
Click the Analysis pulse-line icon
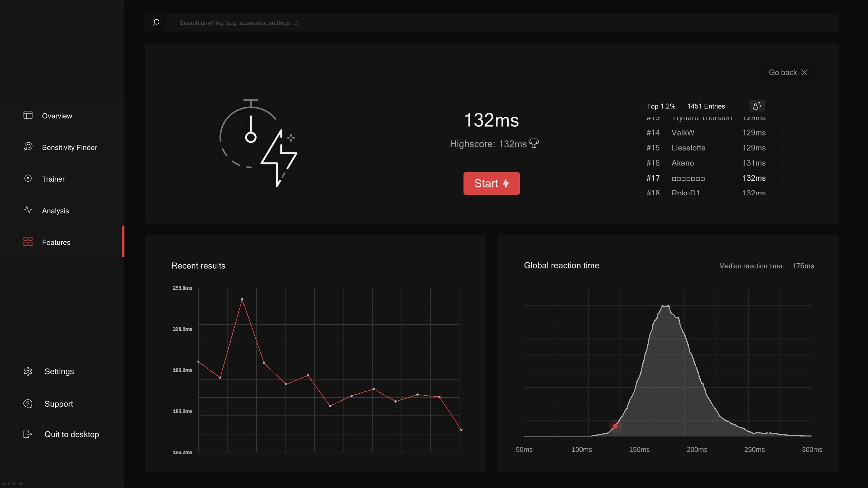[28, 210]
